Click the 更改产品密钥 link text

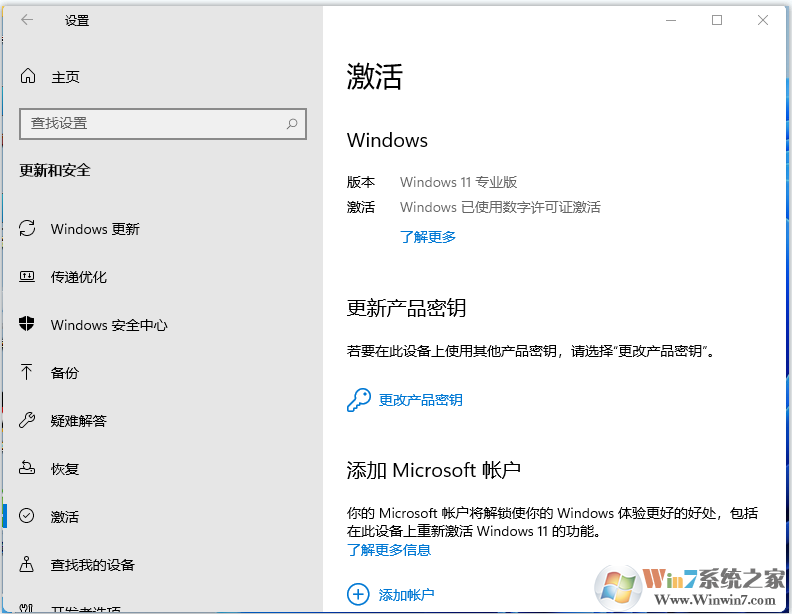pos(421,400)
